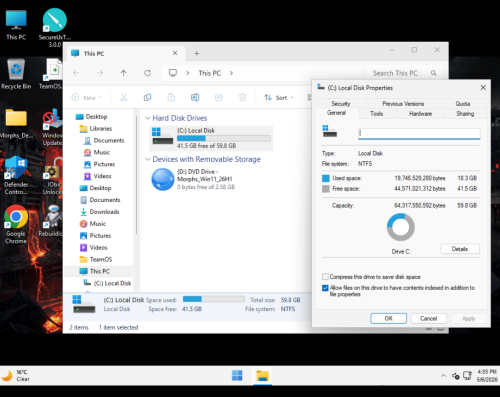Uncheck Allow files on this drive indexed
The width and height of the screenshot is (500, 397).
(x=325, y=288)
